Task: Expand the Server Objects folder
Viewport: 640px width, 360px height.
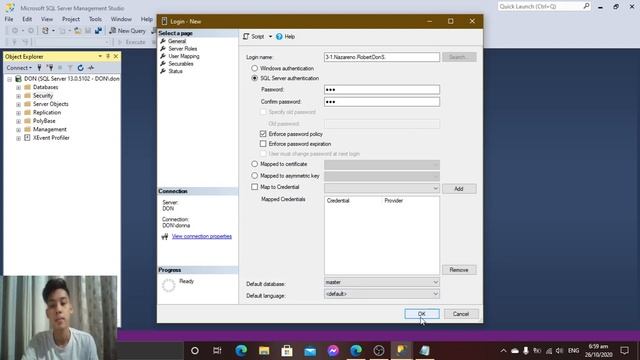Action: point(18,104)
